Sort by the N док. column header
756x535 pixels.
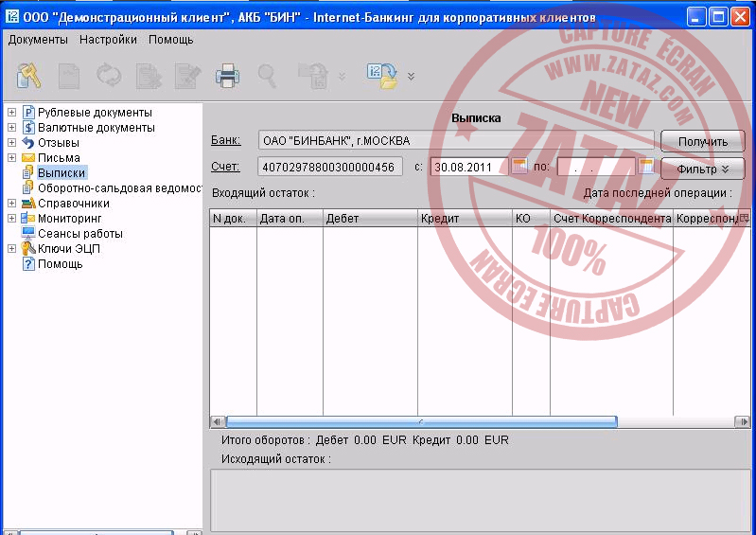click(x=233, y=218)
